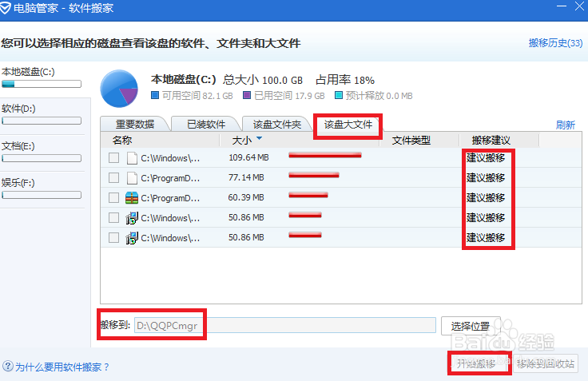Minimize the 电脑管家 window
Screen dimensions: 588x381
(x=562, y=6)
